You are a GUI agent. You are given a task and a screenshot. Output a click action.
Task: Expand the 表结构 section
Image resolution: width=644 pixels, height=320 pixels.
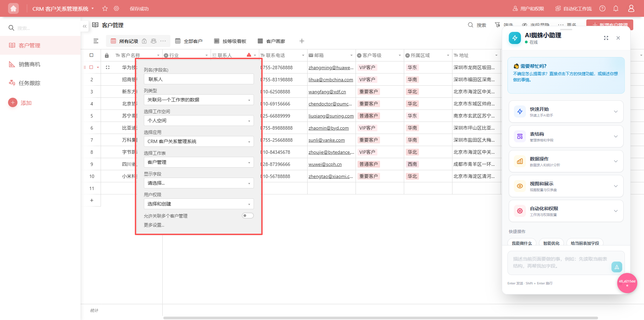coord(566,136)
